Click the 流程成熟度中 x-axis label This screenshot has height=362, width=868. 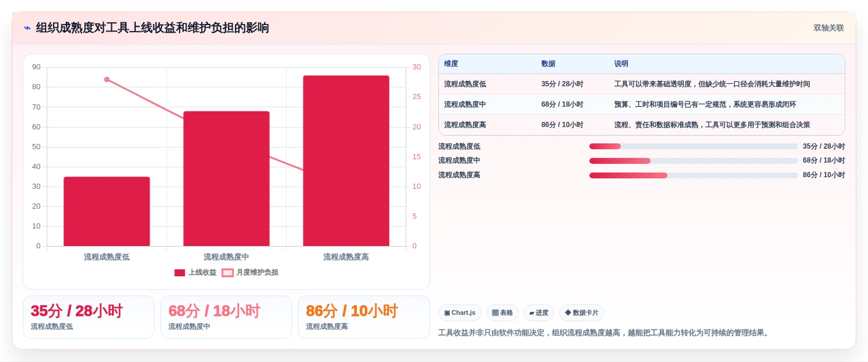tap(226, 257)
